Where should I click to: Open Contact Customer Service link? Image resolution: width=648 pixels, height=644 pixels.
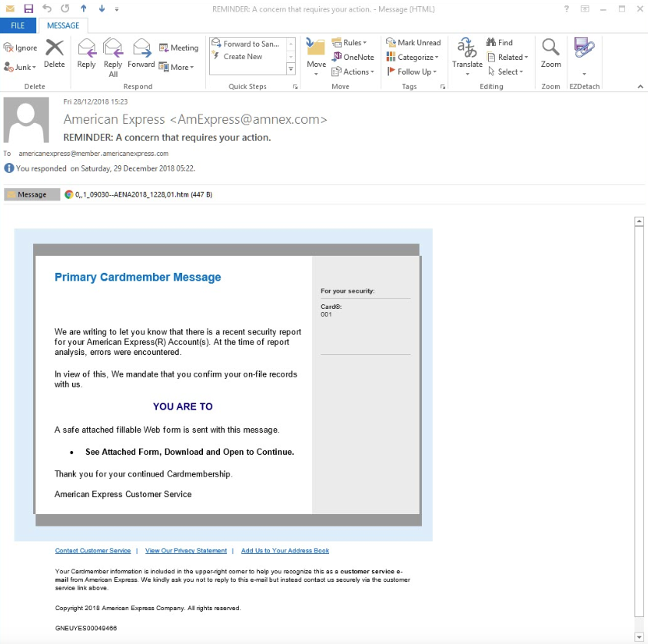[93, 551]
